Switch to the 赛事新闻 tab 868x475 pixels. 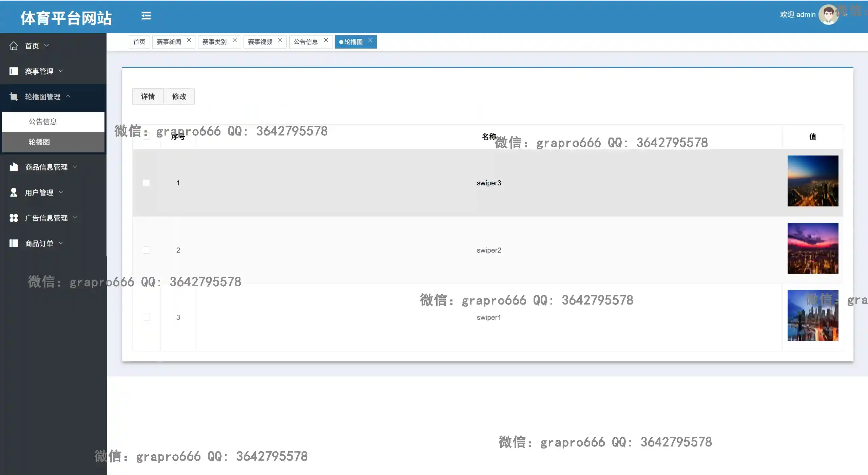coord(169,42)
